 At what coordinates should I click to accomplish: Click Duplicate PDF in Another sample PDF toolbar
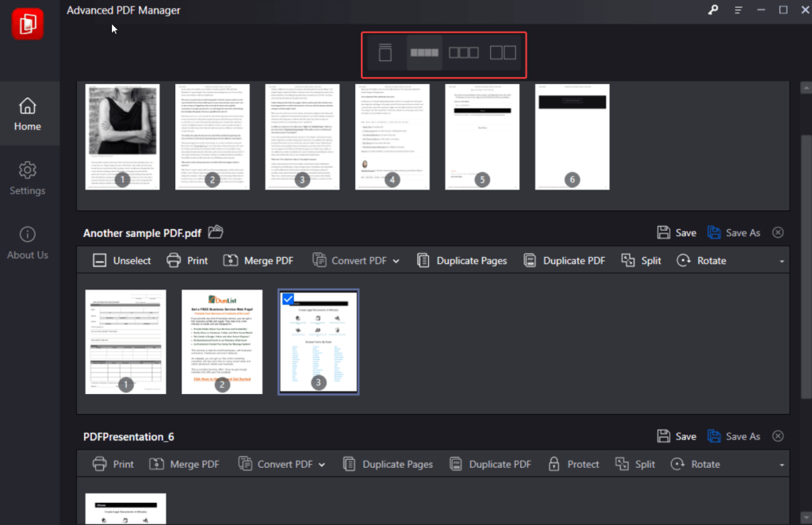[x=564, y=260]
